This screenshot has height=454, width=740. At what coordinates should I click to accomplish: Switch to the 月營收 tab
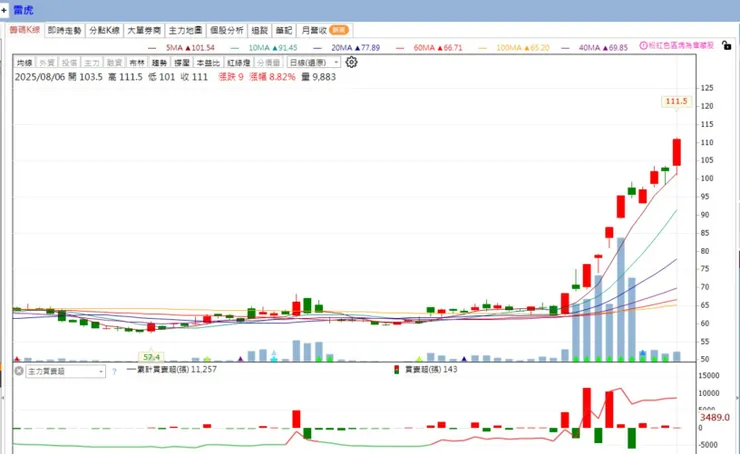[x=325, y=30]
